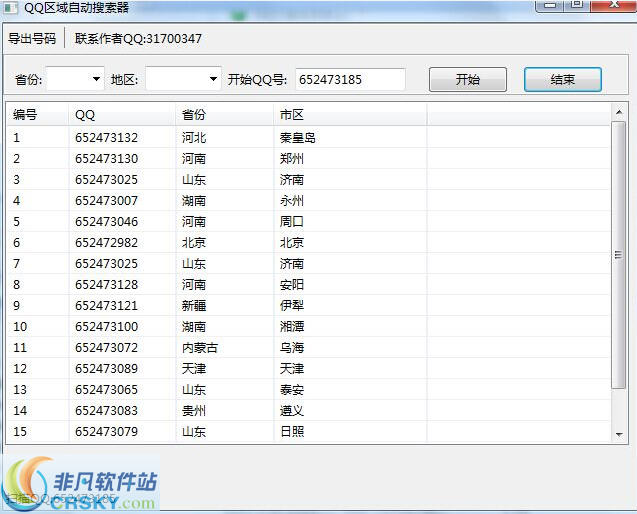637x514 pixels.
Task: Sort by the 省份 column header
Action: click(225, 115)
